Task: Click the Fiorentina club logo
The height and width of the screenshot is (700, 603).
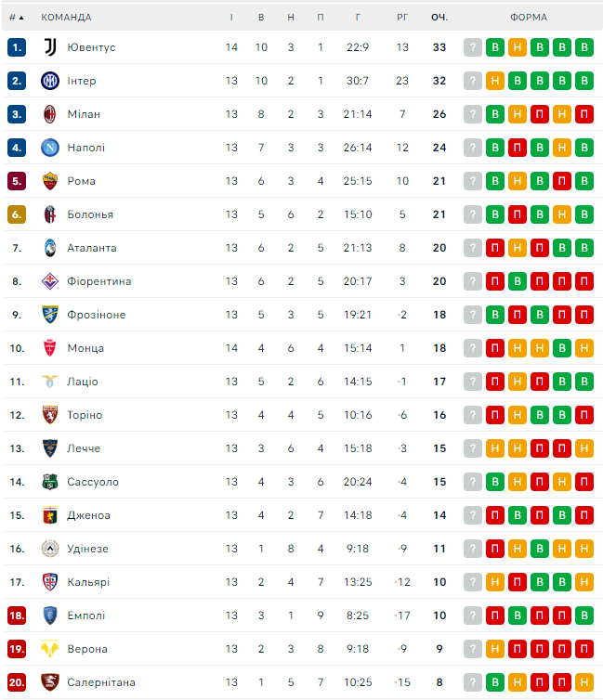Action: point(49,281)
